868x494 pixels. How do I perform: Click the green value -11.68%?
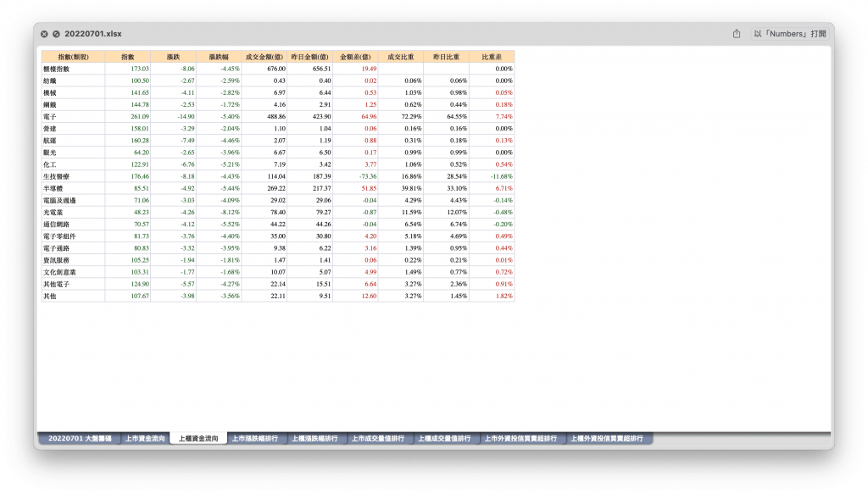point(502,176)
